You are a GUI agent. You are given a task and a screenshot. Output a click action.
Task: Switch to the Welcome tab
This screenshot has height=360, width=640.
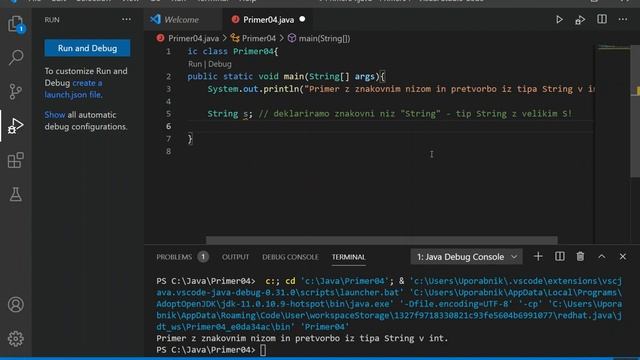tap(181, 20)
